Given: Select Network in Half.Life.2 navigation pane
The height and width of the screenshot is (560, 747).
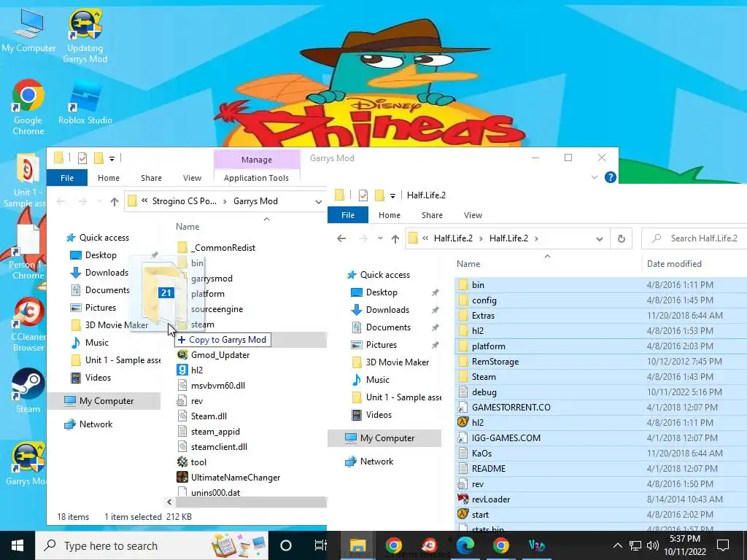Looking at the screenshot, I should coord(376,462).
